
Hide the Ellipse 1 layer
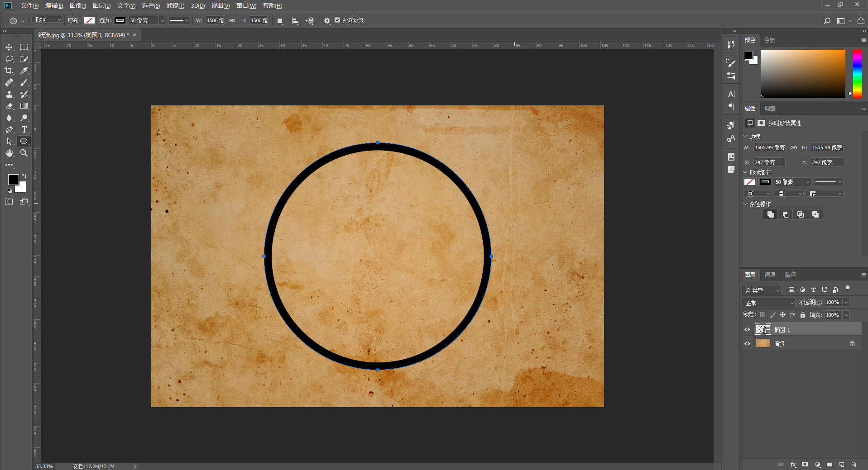[x=747, y=330]
